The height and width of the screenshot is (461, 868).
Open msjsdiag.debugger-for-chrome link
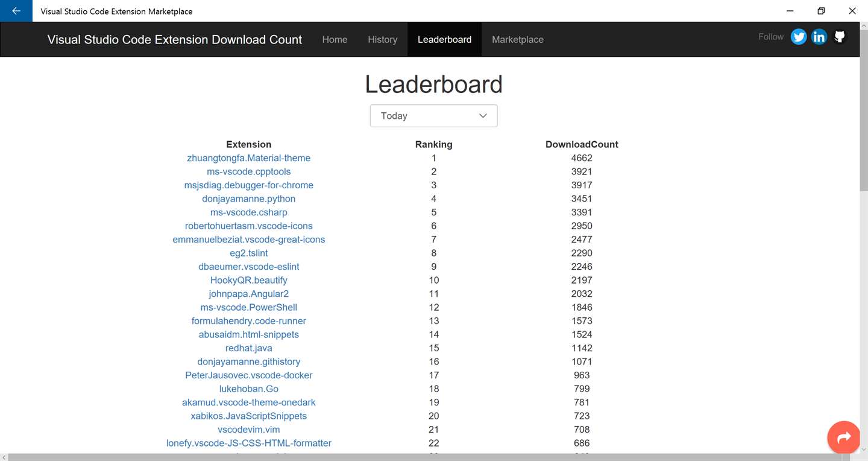[249, 185]
